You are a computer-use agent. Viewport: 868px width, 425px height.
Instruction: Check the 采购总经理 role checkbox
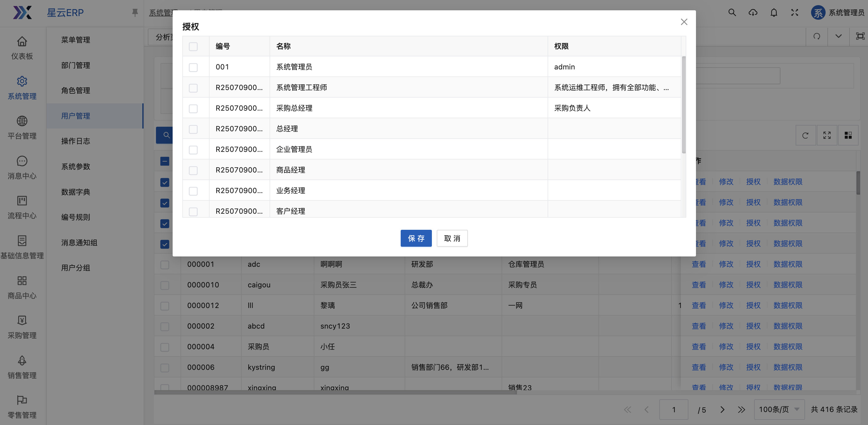pos(193,109)
